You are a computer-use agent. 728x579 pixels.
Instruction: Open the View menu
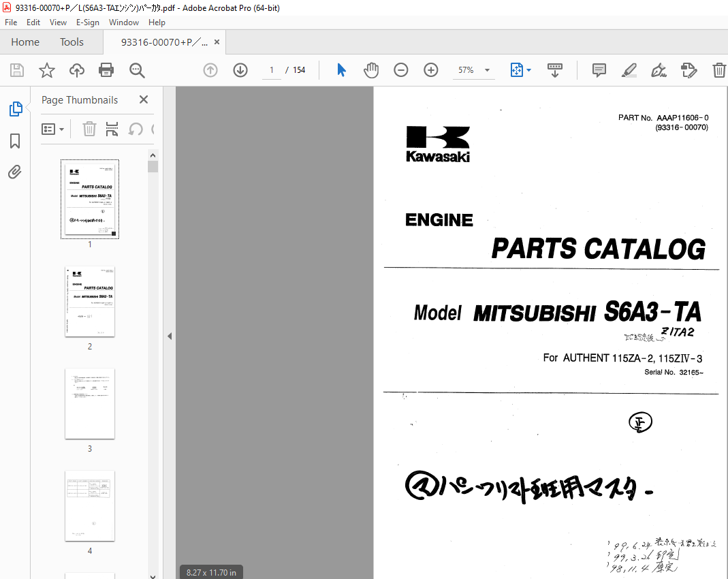pyautogui.click(x=58, y=22)
